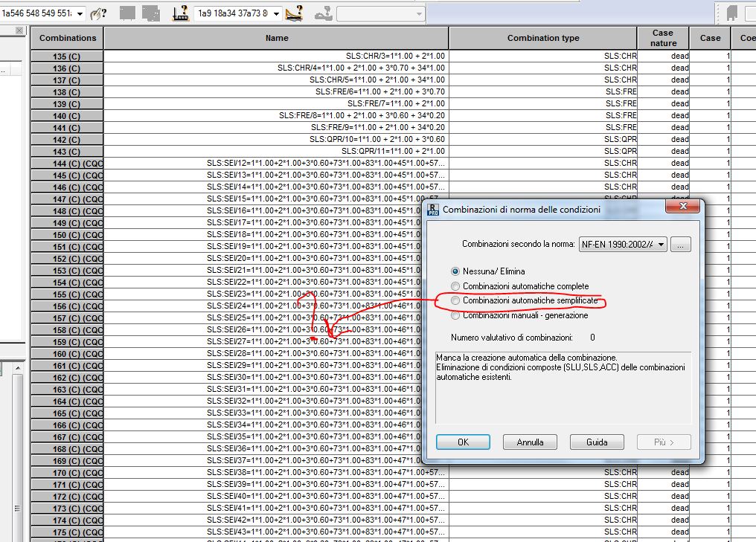Click name cell starting SLS:SEI/38=
756x542 pixels.
coord(276,472)
